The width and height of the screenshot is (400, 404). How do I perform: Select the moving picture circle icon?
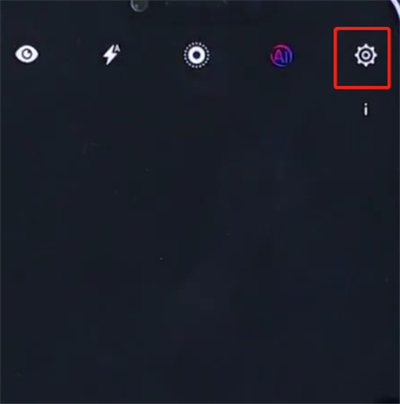pyautogui.click(x=196, y=55)
